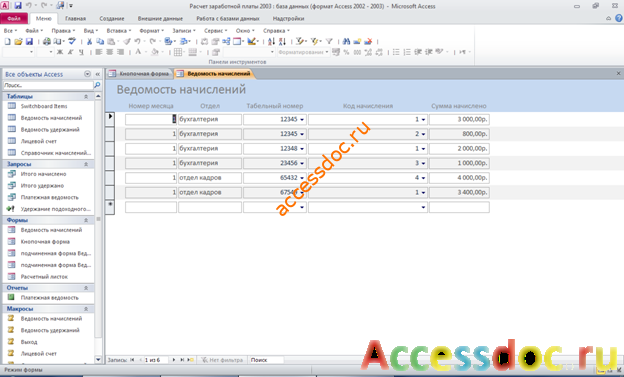Image resolution: width=624 pixels, height=377 pixels.
Task: Click the Sort ascending icon
Action: click(271, 41)
